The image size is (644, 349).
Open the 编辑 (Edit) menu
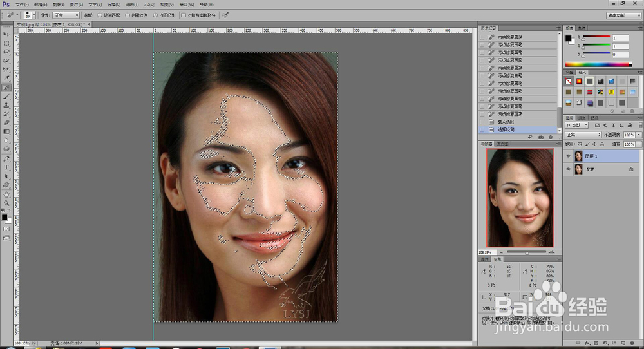[x=41, y=5]
